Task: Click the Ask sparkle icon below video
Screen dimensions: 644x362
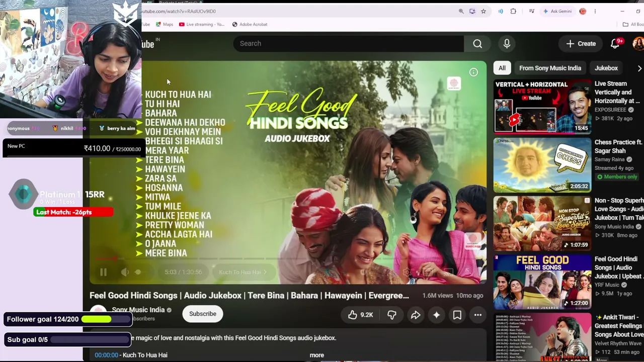Action: click(436, 315)
